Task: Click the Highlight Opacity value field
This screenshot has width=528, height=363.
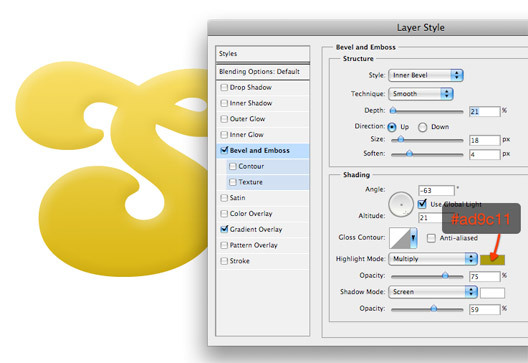Action: point(485,277)
